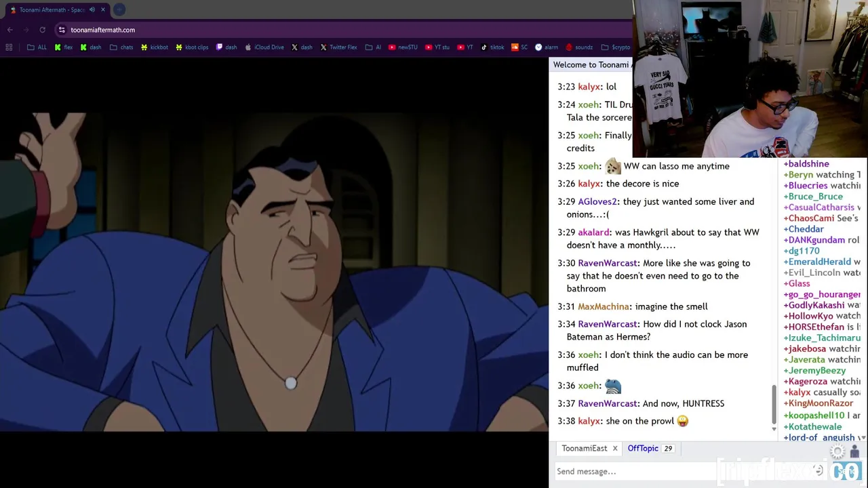The height and width of the screenshot is (488, 868).
Task: Click the emote in xoeh's 3:36 message
Action: (x=613, y=385)
